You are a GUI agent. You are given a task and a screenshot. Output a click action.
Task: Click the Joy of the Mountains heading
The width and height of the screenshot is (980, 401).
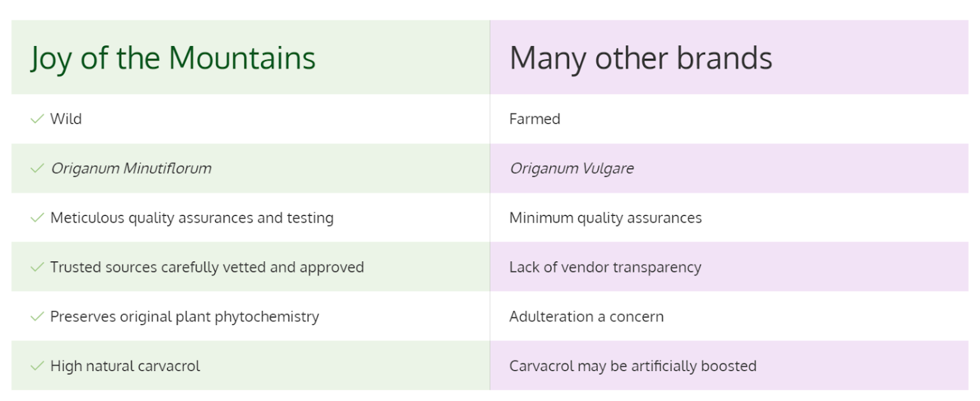(x=173, y=58)
